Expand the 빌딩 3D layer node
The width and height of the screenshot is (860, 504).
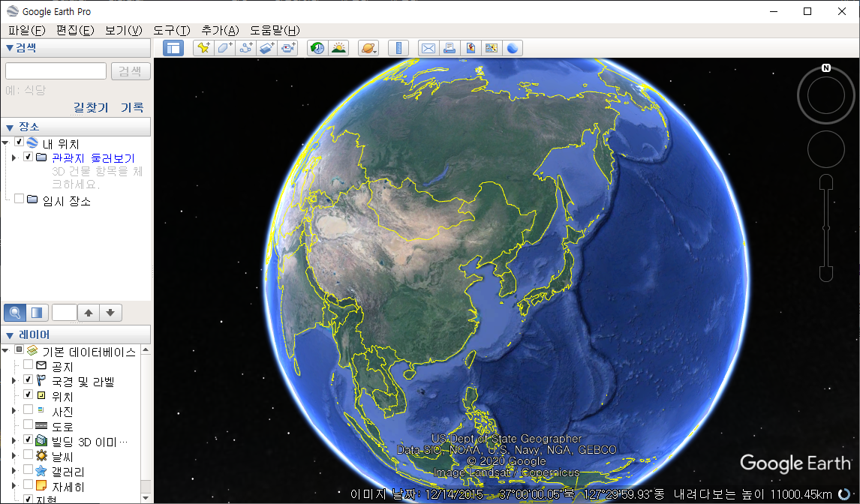click(x=15, y=440)
